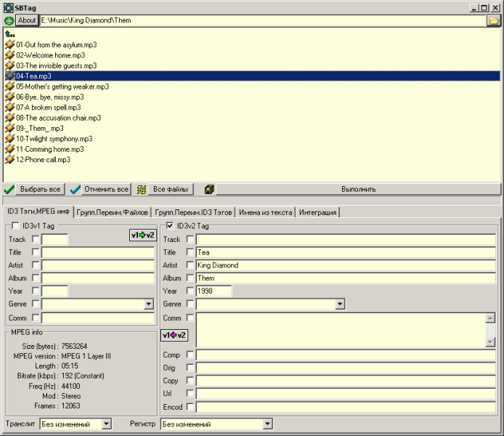Tick the ID3v2 Artist checkbox
The height and width of the screenshot is (436, 504).
click(x=190, y=265)
